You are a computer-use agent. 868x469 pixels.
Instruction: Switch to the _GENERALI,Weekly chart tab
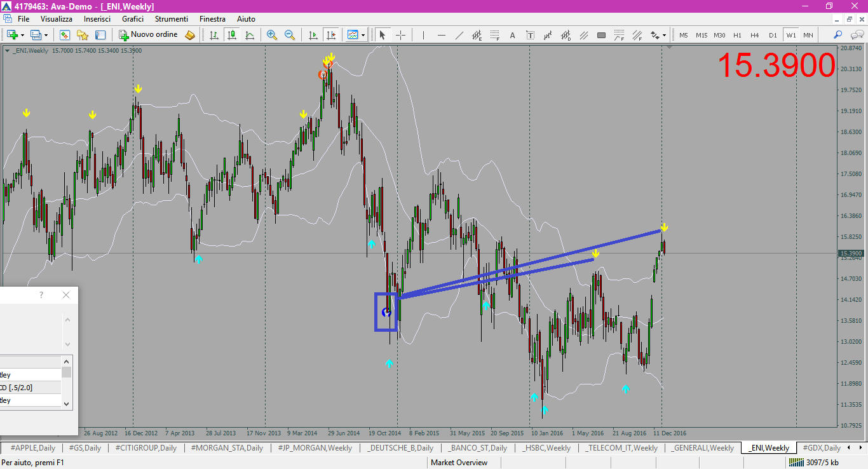(703, 448)
